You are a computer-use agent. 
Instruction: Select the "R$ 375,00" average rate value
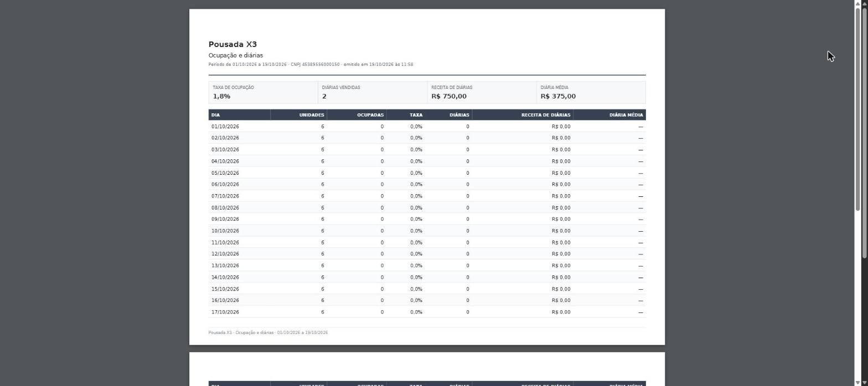pyautogui.click(x=558, y=96)
